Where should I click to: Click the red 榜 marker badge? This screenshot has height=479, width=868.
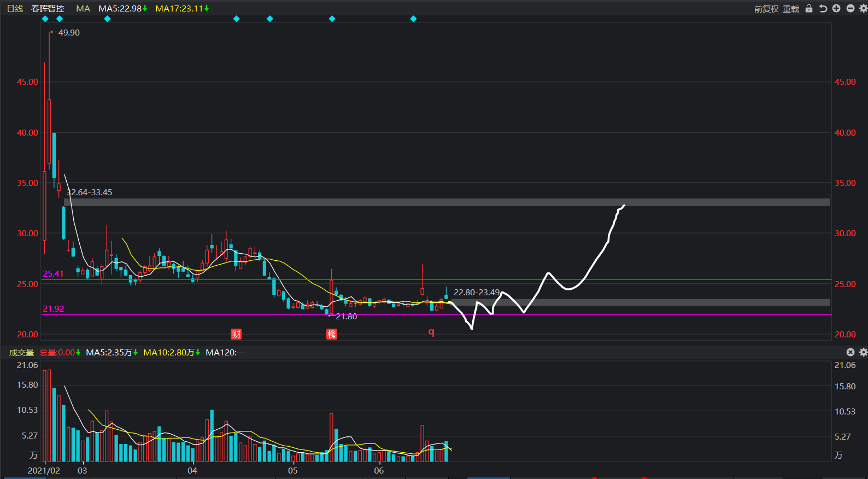332,334
